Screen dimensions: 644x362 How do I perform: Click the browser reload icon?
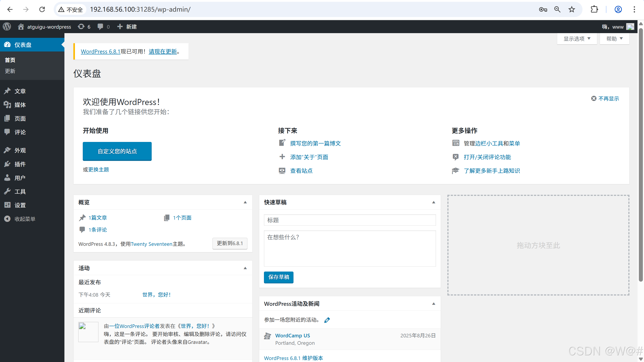pos(42,9)
